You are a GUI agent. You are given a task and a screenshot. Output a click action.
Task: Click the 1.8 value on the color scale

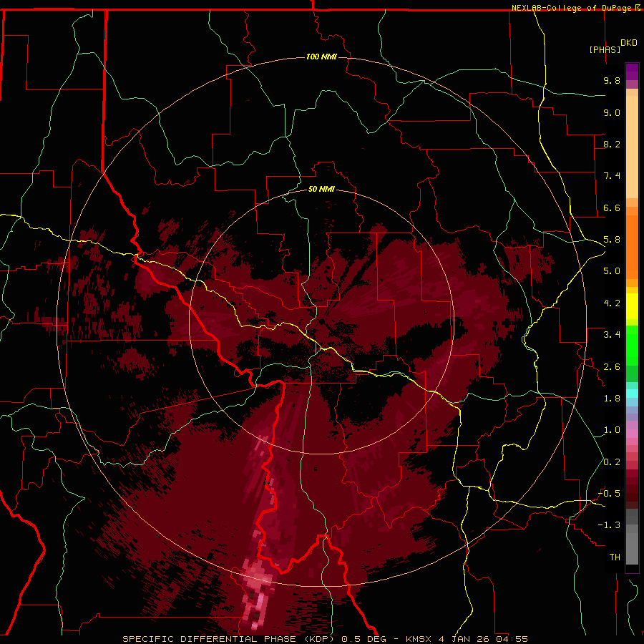(x=612, y=399)
